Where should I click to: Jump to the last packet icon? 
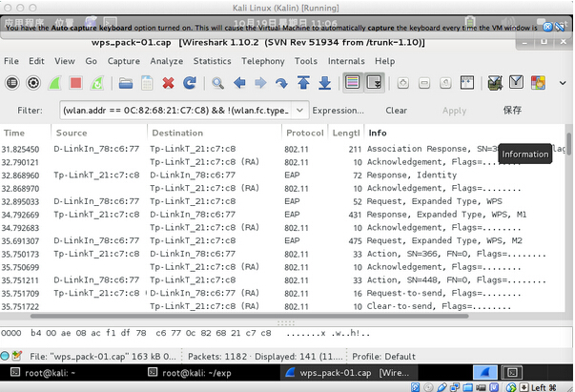(x=324, y=83)
